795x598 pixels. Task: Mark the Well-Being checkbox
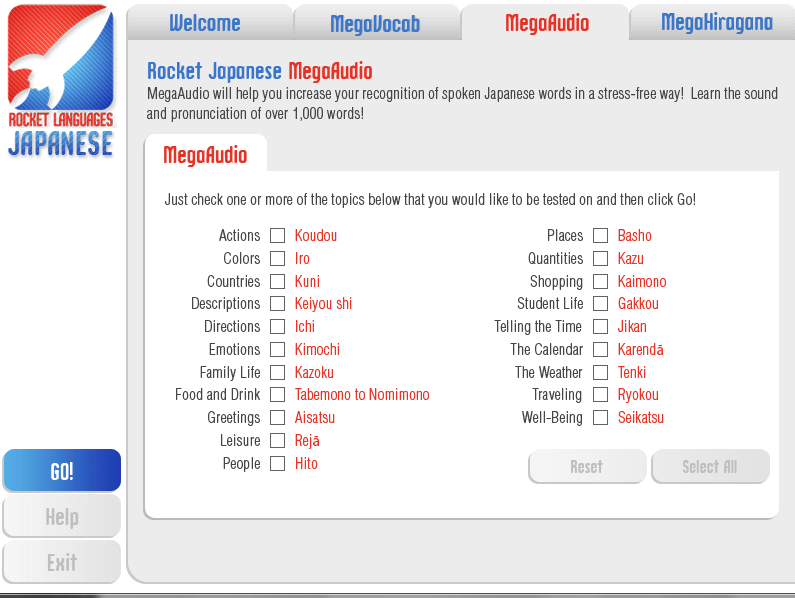coord(601,418)
